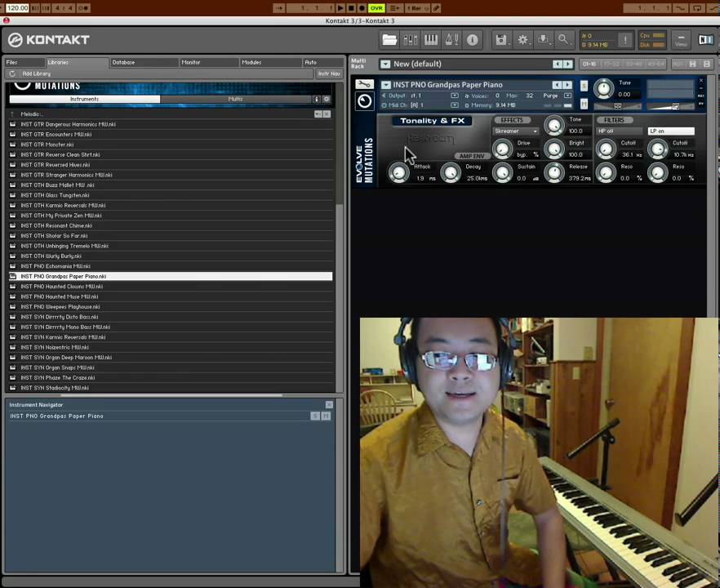720x588 pixels.
Task: Open the Output st. 1 dropdown
Action: point(455,96)
